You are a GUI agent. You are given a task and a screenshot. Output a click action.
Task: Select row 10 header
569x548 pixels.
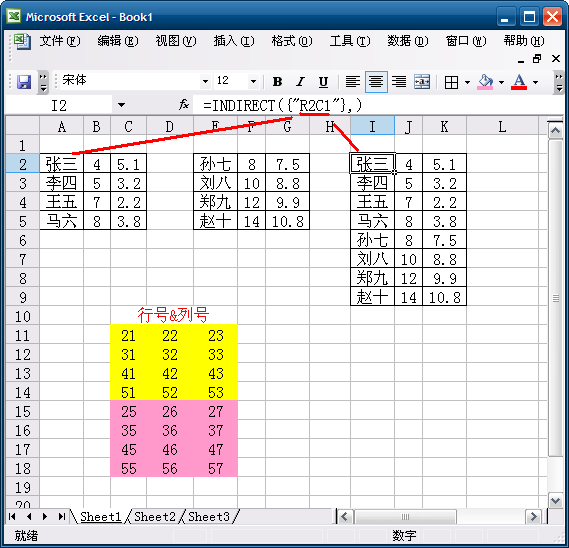point(22,316)
